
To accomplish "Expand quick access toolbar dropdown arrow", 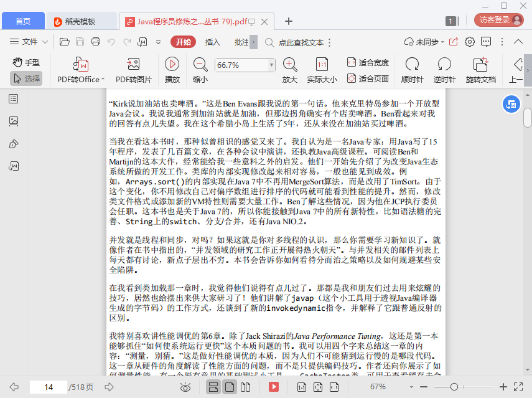I will click(158, 42).
